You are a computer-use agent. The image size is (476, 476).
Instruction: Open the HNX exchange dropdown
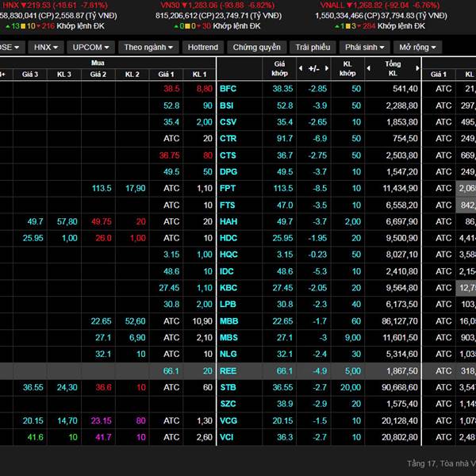pos(46,48)
